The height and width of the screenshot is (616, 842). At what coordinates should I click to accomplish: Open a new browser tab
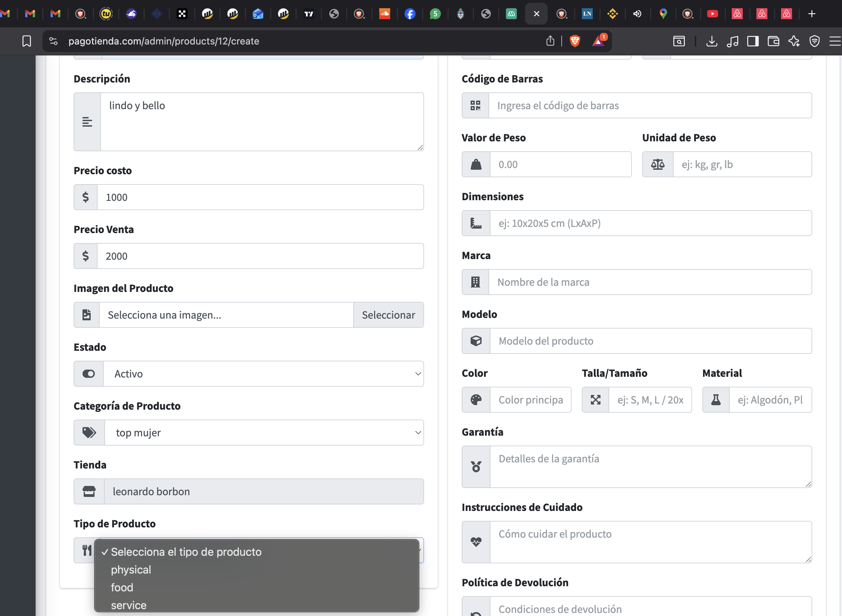click(x=812, y=14)
